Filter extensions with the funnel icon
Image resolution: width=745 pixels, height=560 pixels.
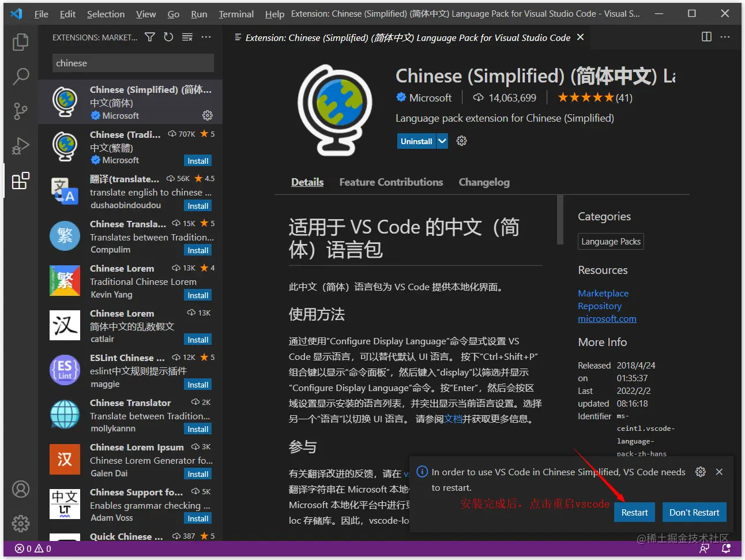[150, 37]
